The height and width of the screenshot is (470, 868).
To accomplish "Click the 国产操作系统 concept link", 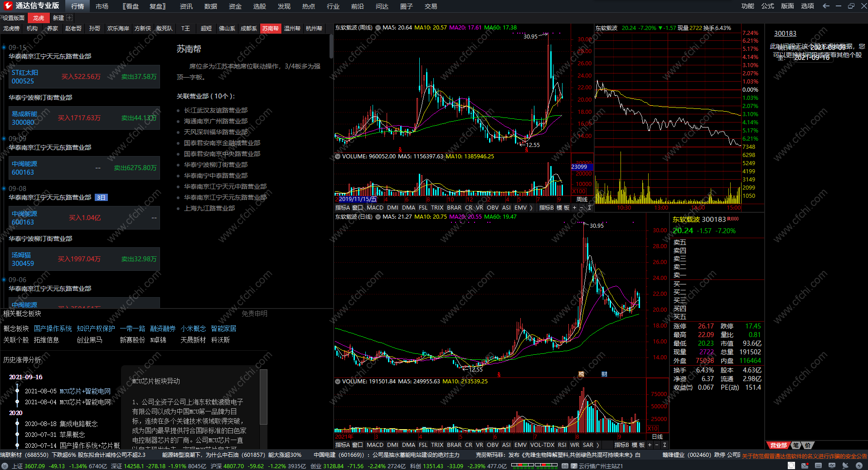I will [53, 328].
